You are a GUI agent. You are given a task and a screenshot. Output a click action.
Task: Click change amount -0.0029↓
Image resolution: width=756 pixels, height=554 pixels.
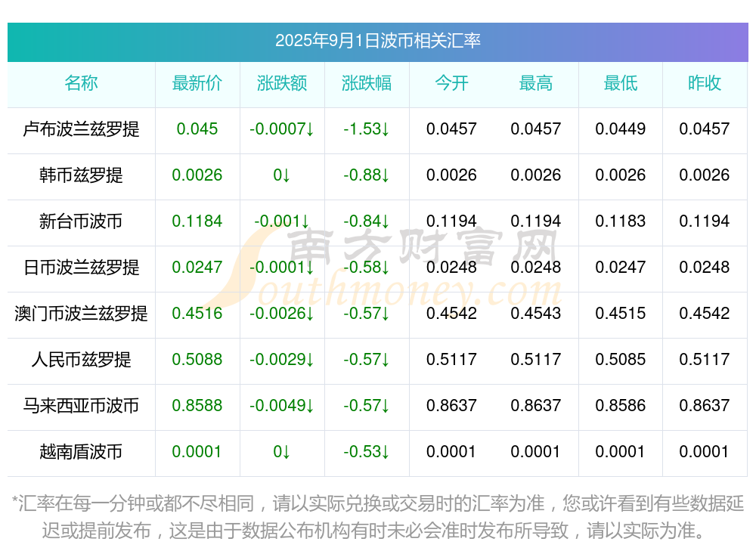tap(282, 360)
